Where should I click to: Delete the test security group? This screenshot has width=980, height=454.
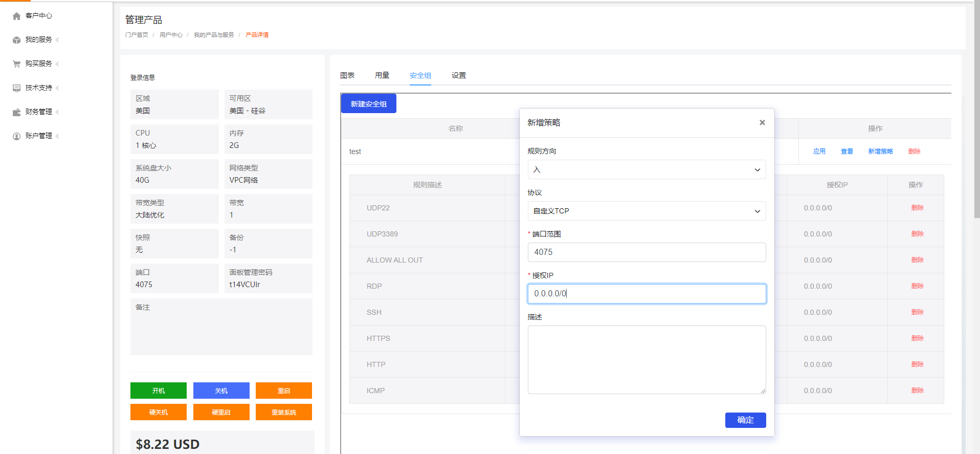click(915, 152)
